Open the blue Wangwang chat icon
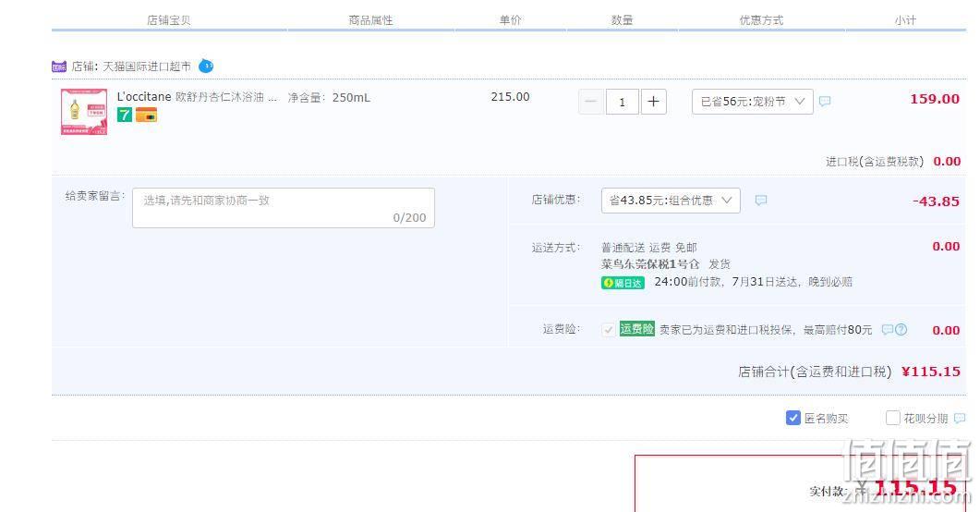 [x=206, y=66]
